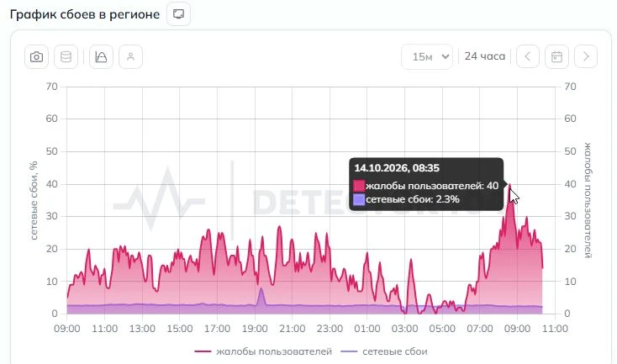Click the chart title График сбоев в регионе
The height and width of the screenshot is (364, 617).
pyautogui.click(x=85, y=14)
